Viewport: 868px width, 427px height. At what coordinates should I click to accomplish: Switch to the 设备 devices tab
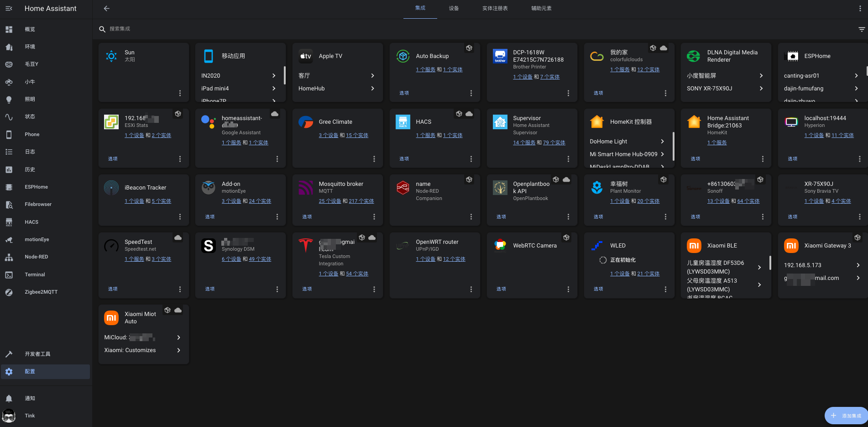tap(454, 8)
